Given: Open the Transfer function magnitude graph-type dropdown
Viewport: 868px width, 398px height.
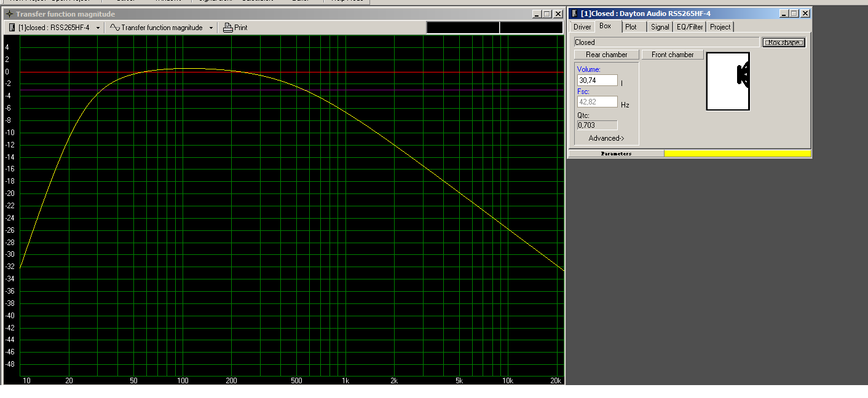Looking at the screenshot, I should click(x=162, y=28).
